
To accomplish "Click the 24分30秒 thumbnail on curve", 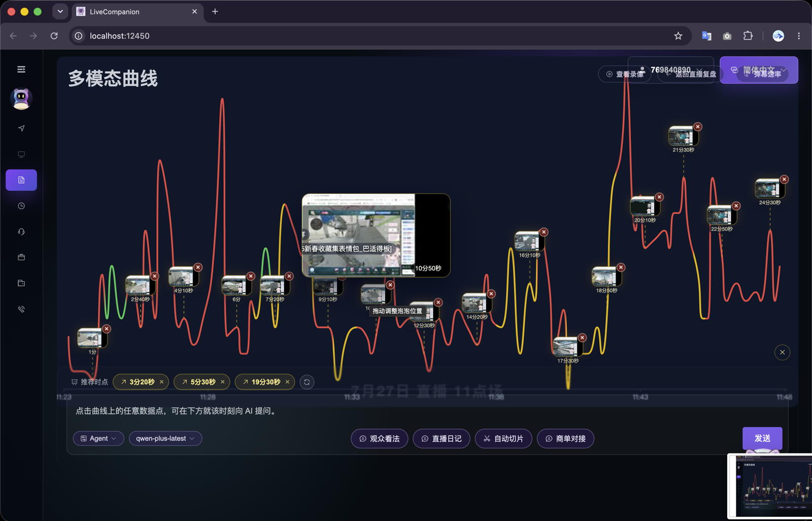I will [x=769, y=189].
